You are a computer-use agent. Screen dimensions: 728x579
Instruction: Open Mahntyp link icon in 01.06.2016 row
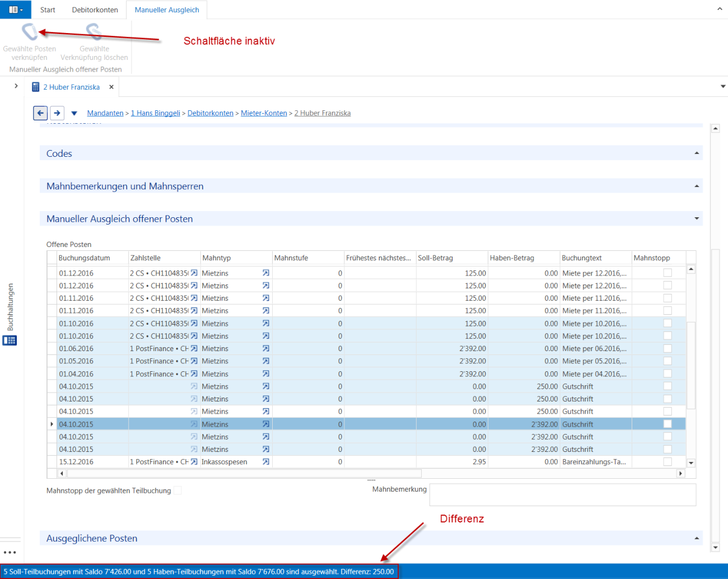coord(266,348)
